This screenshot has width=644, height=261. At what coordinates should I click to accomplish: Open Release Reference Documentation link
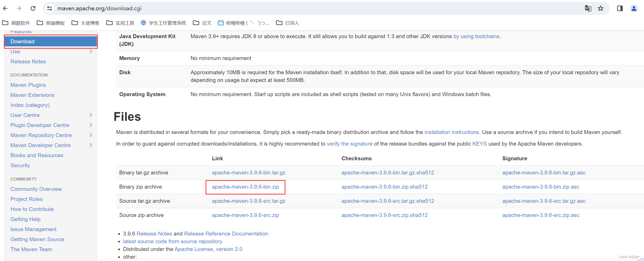pos(226,234)
